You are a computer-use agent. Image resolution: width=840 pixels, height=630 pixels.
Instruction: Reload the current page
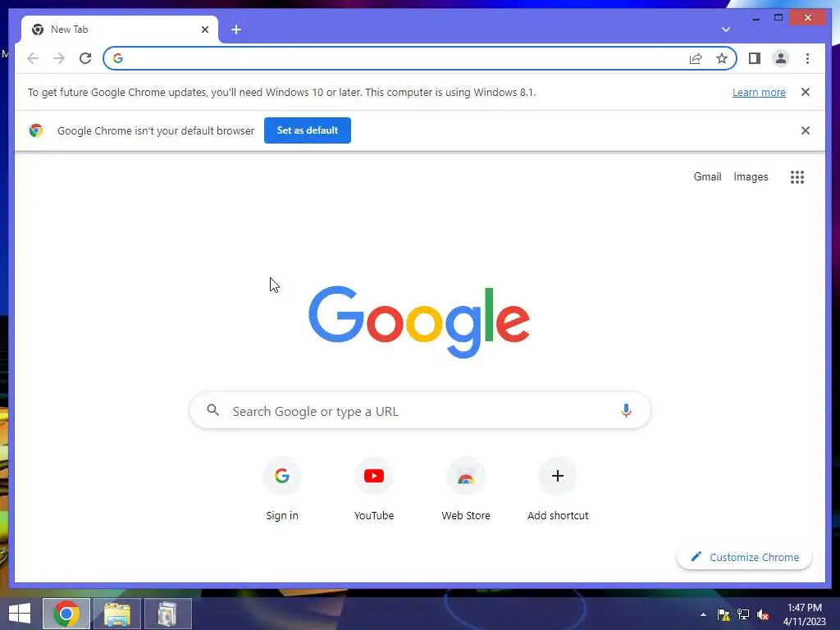(85, 58)
